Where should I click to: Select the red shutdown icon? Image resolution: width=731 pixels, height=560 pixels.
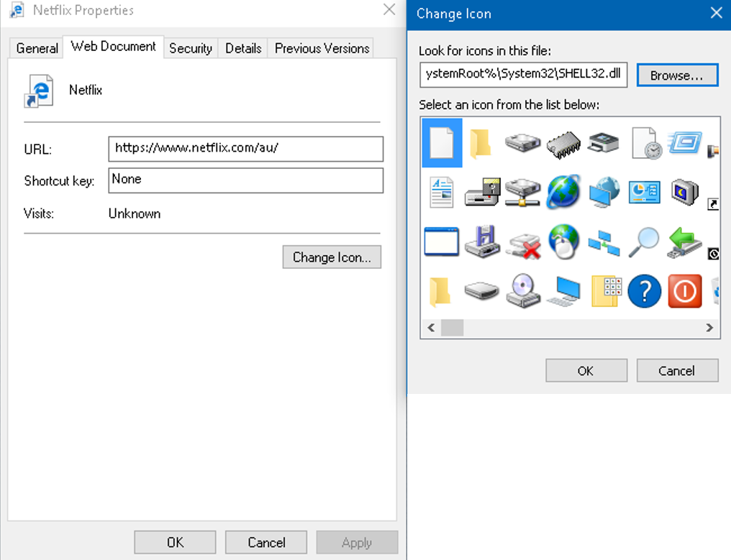point(684,291)
